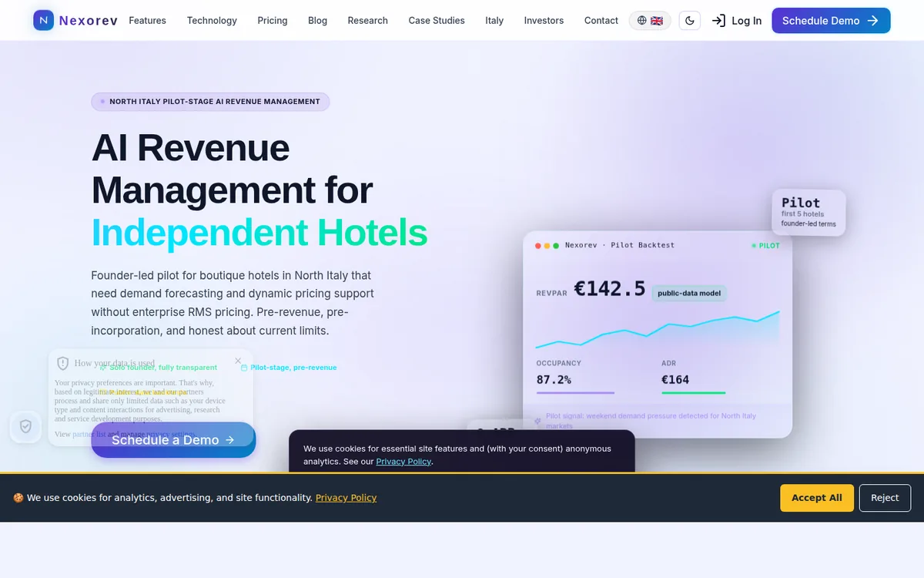This screenshot has height=578, width=924.
Task: Click the Nexorev · Pilot Backtest title
Action: (620, 245)
